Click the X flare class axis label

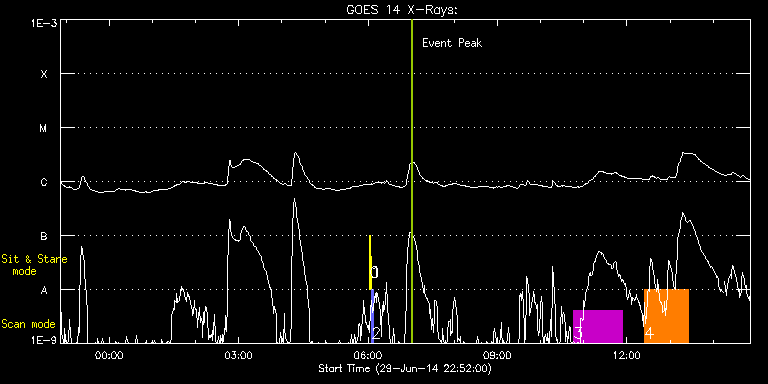point(44,74)
